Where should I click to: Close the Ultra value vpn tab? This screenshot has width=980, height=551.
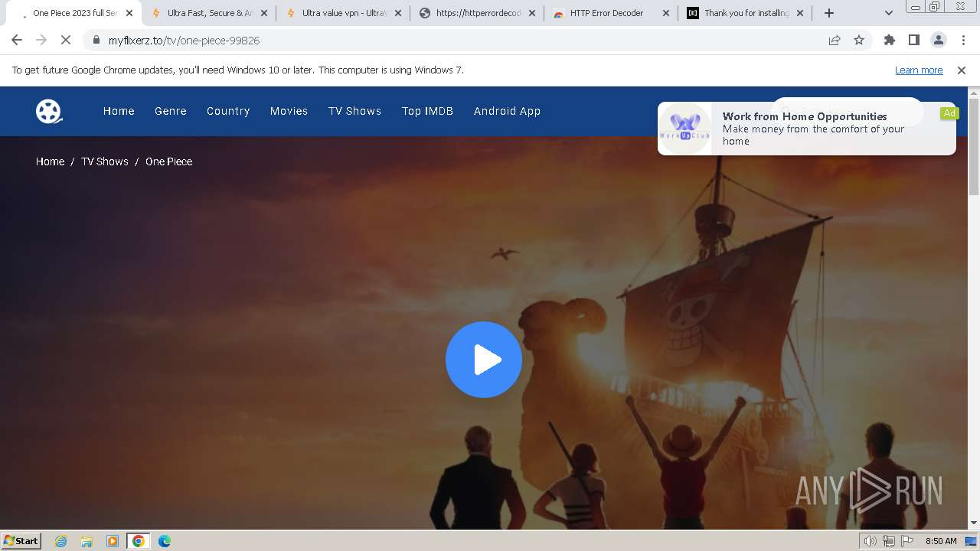(x=398, y=13)
